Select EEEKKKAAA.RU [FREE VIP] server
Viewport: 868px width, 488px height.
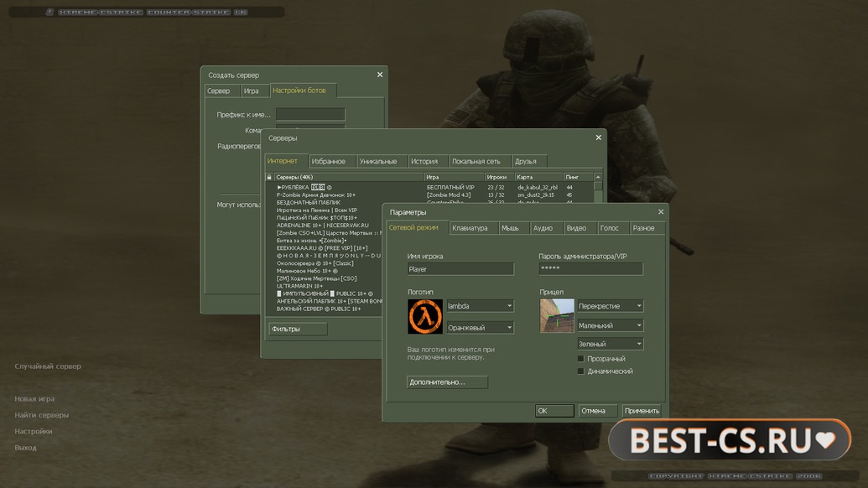pos(325,248)
